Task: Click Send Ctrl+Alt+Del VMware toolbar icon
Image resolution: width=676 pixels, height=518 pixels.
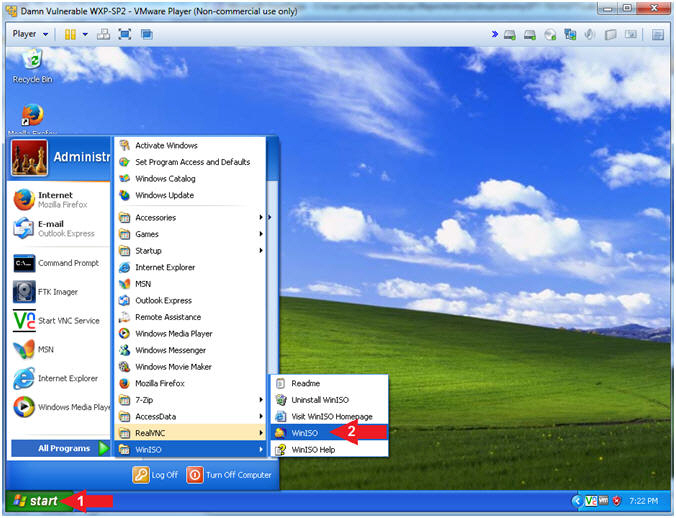Action: point(103,34)
